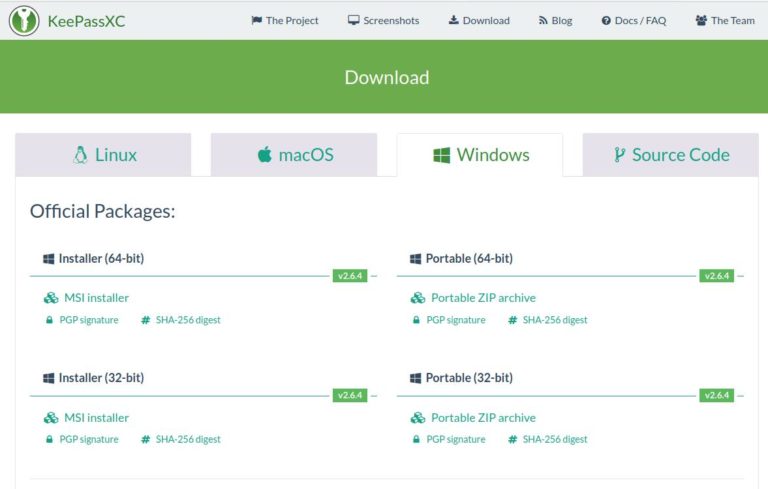The image size is (768, 489).
Task: Open SHA-256 digest for Installer (32-bit)
Action: (188, 440)
